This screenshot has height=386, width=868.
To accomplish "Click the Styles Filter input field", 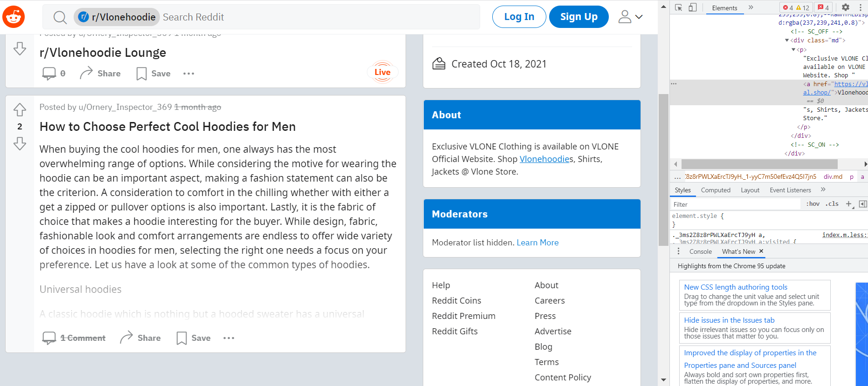I will coord(737,204).
